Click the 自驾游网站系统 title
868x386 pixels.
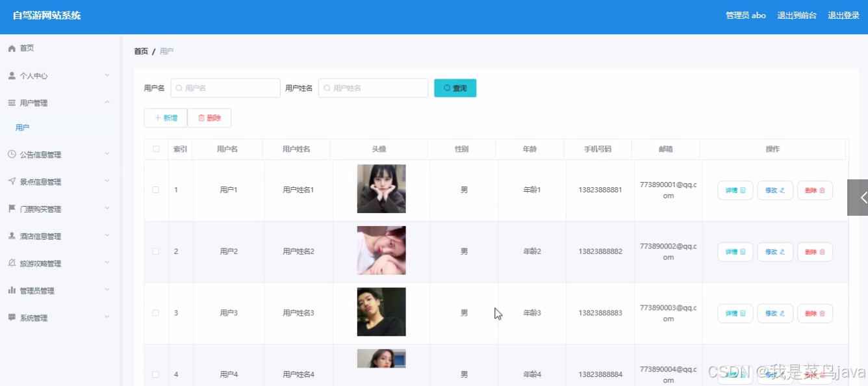tap(47, 16)
